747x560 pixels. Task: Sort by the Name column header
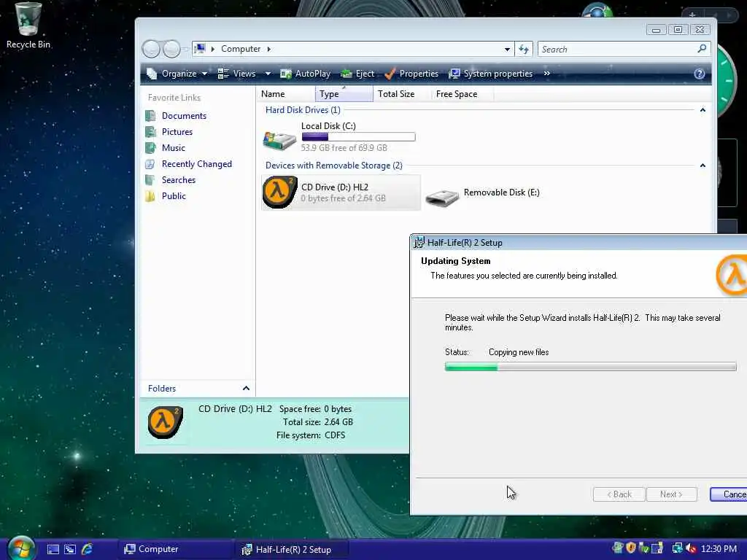[x=286, y=94]
